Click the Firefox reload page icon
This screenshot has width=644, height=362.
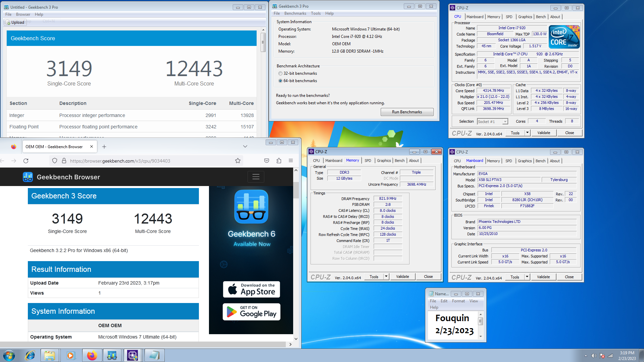[x=26, y=161]
